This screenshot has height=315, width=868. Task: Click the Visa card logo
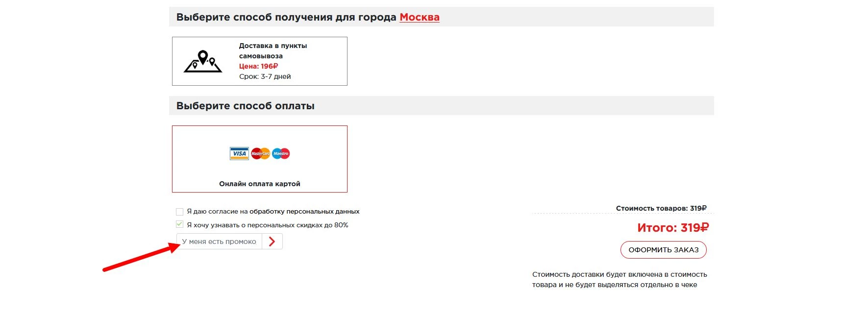point(239,154)
